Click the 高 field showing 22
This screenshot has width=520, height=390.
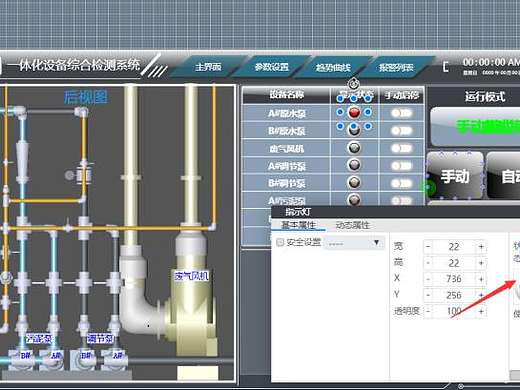point(454,263)
